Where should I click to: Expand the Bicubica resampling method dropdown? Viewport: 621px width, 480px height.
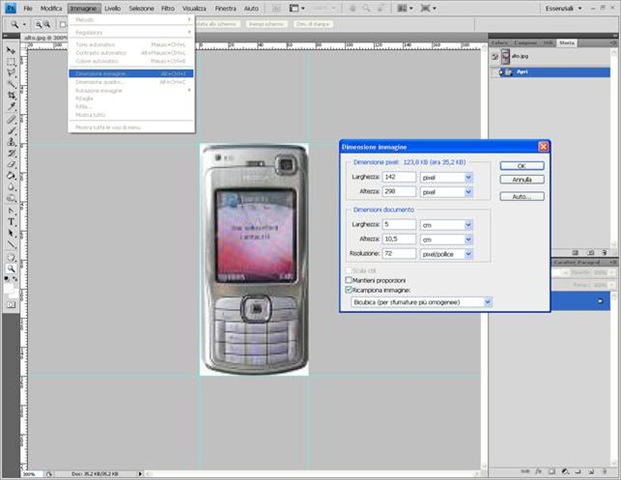click(x=487, y=301)
